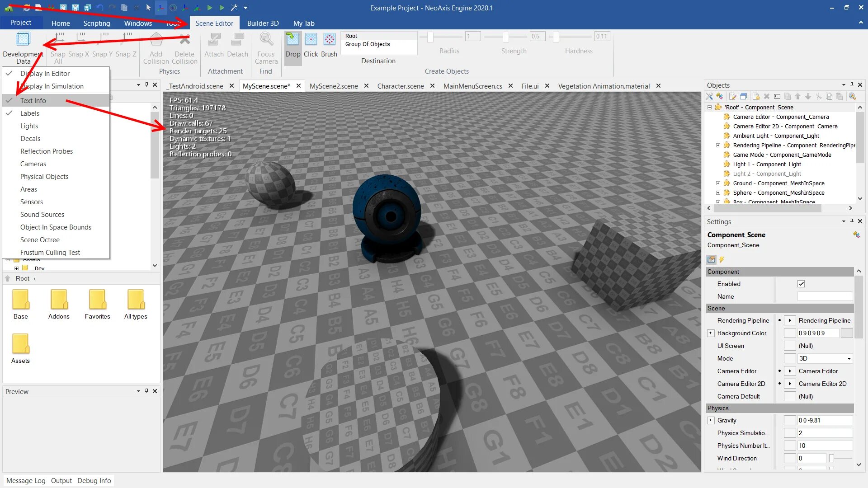Screen dimensions: 868x488
Task: Open the Debug Info panel
Action: click(x=94, y=480)
